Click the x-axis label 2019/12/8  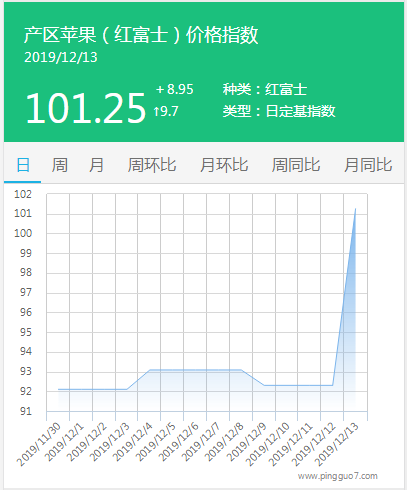[225, 442]
